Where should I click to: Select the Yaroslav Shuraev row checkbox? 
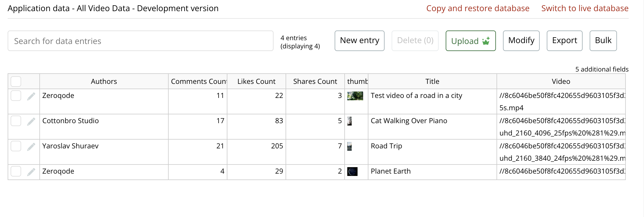[16, 146]
